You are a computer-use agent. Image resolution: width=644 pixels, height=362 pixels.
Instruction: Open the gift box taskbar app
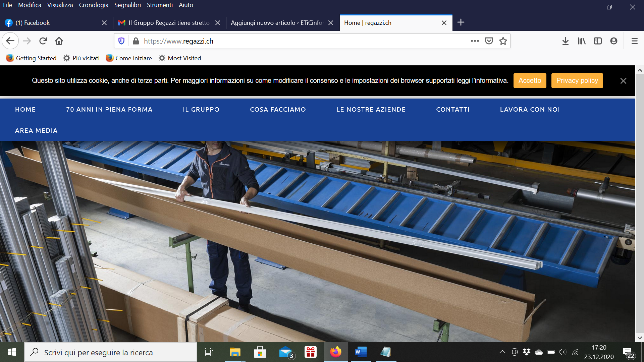[311, 352]
